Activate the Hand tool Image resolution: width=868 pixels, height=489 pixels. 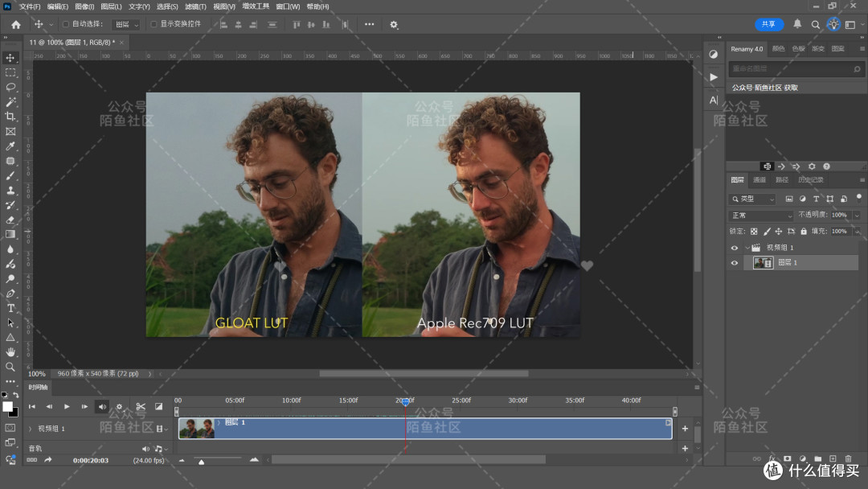coord(10,352)
